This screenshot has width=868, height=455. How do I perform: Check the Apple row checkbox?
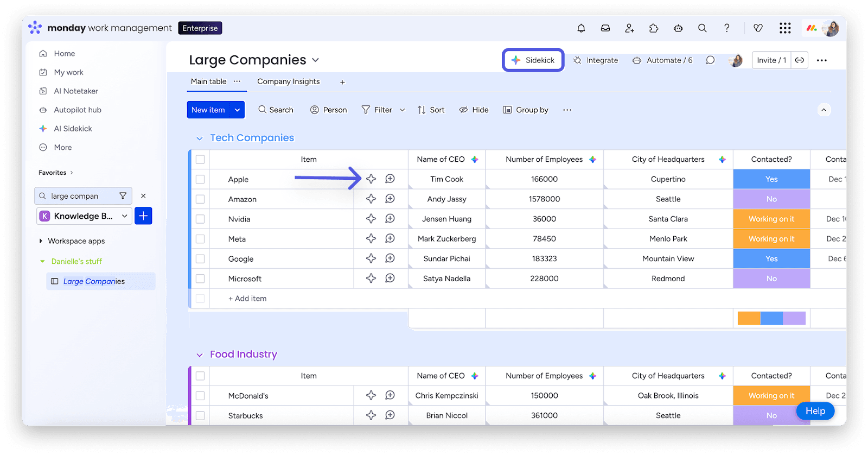(x=200, y=179)
